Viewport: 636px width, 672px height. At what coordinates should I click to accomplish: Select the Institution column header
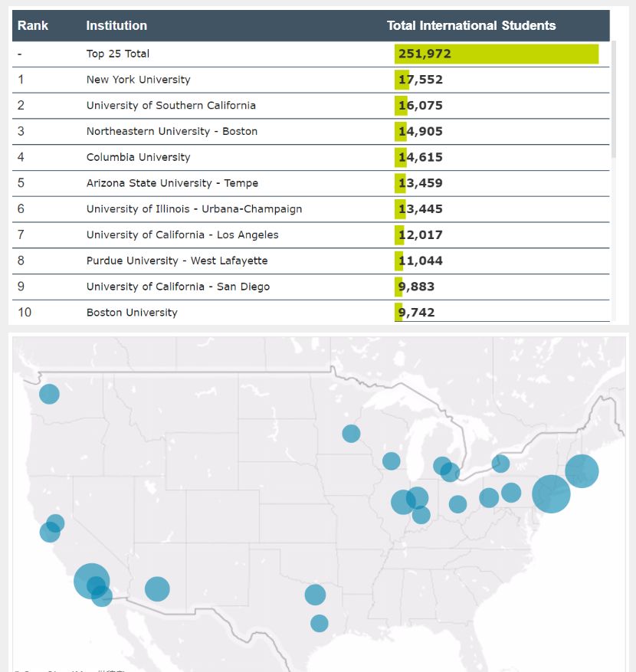pyautogui.click(x=116, y=26)
